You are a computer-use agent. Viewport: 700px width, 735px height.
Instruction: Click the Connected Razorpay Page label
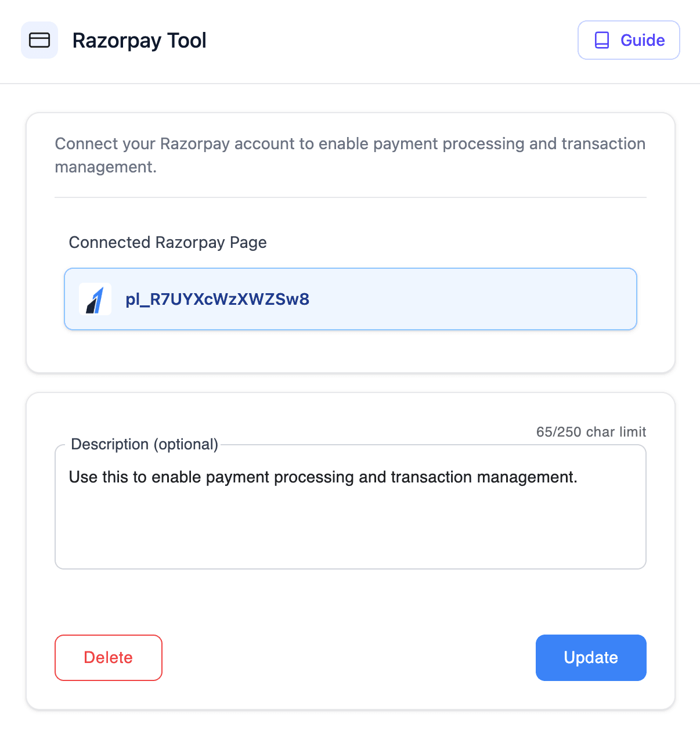pos(168,242)
